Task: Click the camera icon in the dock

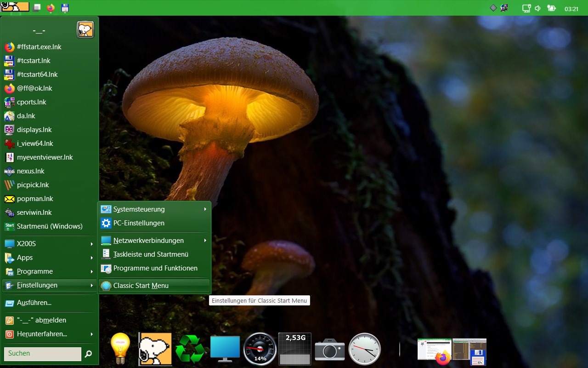Action: point(329,350)
